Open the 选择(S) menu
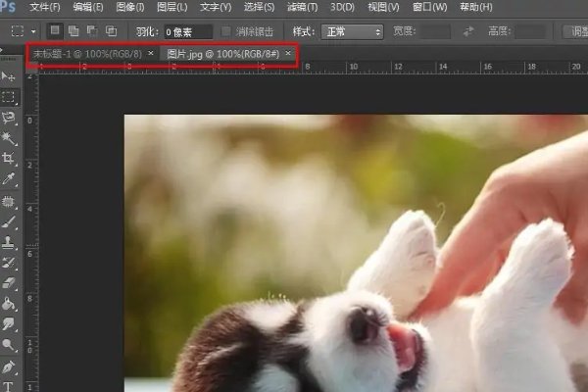This screenshot has height=392, width=588. pyautogui.click(x=259, y=7)
